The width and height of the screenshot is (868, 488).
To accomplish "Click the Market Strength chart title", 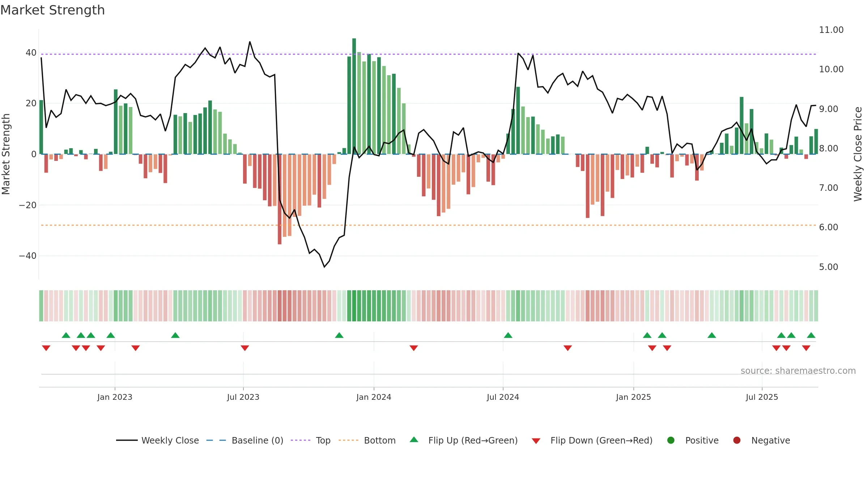I will 52,10.
